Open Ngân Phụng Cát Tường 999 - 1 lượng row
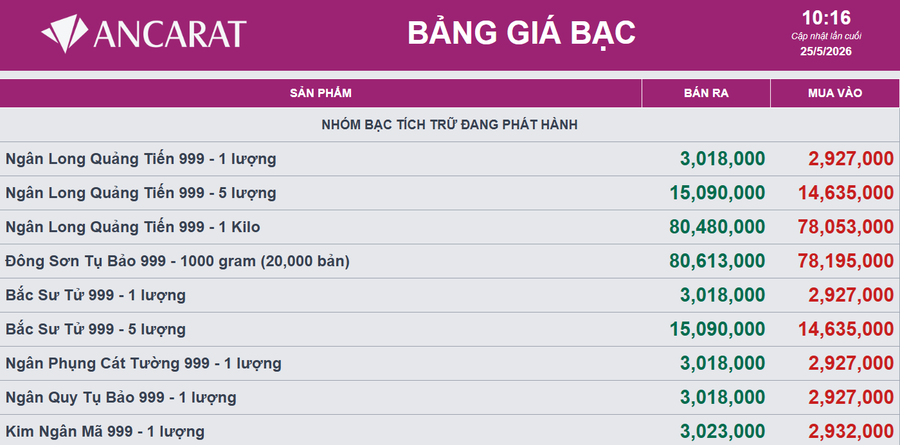Image resolution: width=900 pixels, height=445 pixels. (449, 363)
